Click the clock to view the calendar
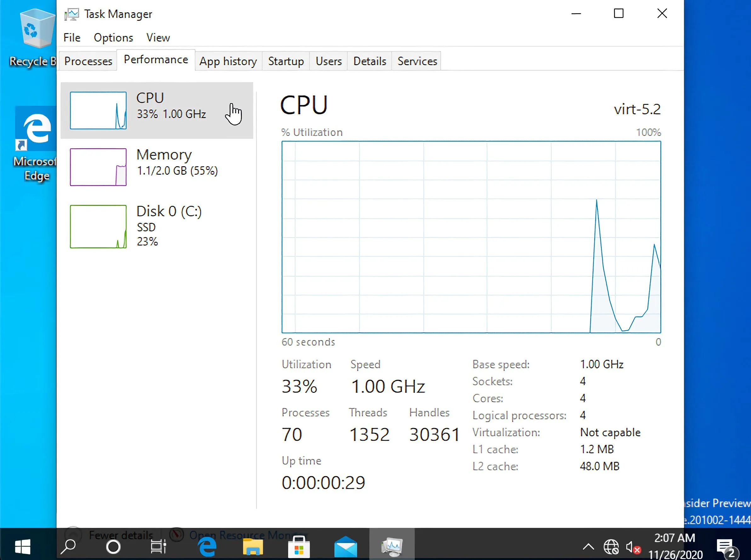 pos(675,546)
